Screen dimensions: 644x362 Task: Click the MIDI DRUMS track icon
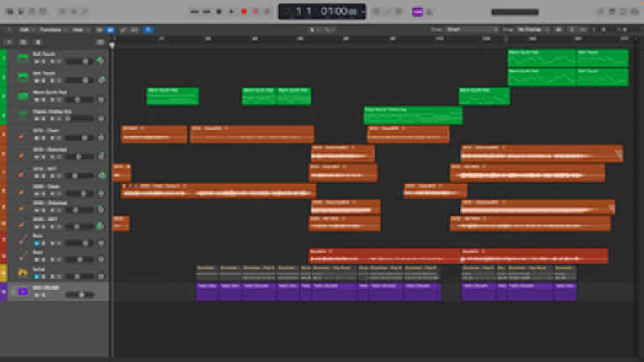pyautogui.click(x=23, y=291)
